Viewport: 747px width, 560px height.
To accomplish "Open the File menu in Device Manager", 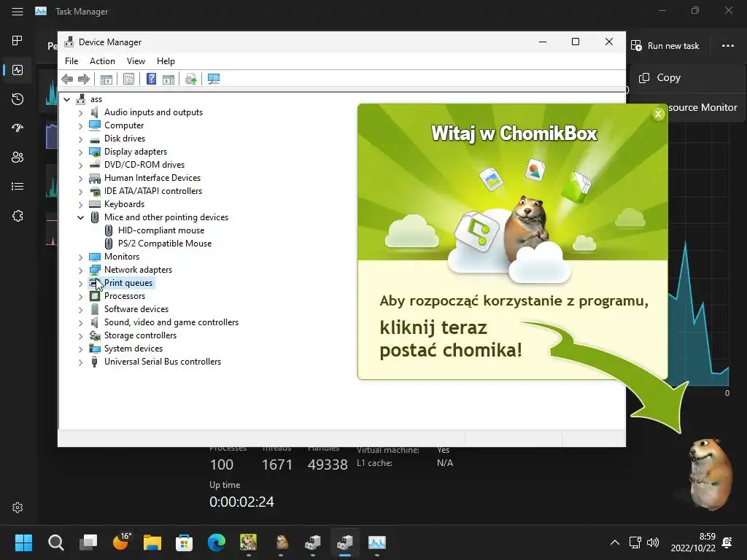I will tap(71, 61).
